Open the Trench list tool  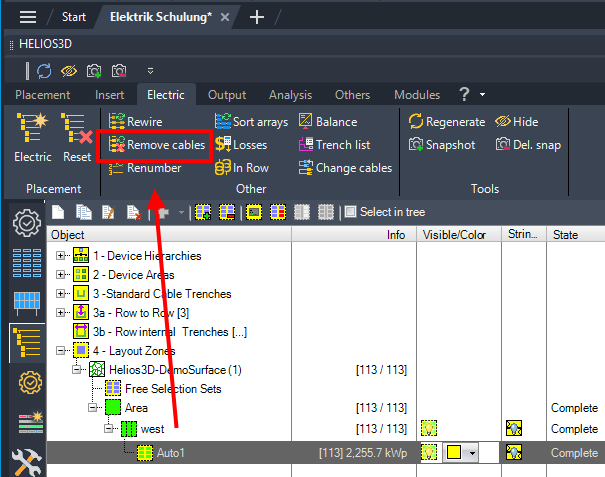click(334, 145)
